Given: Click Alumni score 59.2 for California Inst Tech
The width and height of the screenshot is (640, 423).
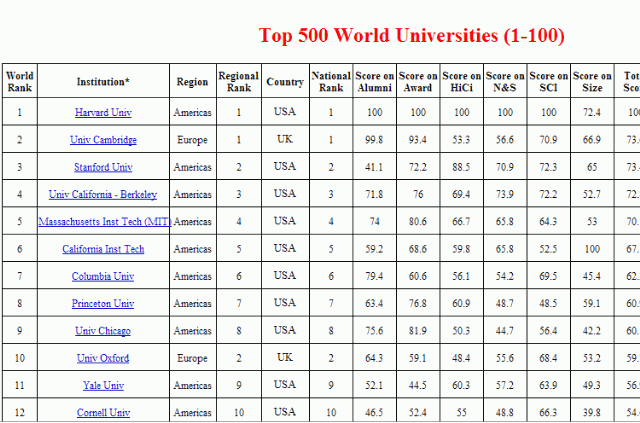Looking at the screenshot, I should (374, 249).
